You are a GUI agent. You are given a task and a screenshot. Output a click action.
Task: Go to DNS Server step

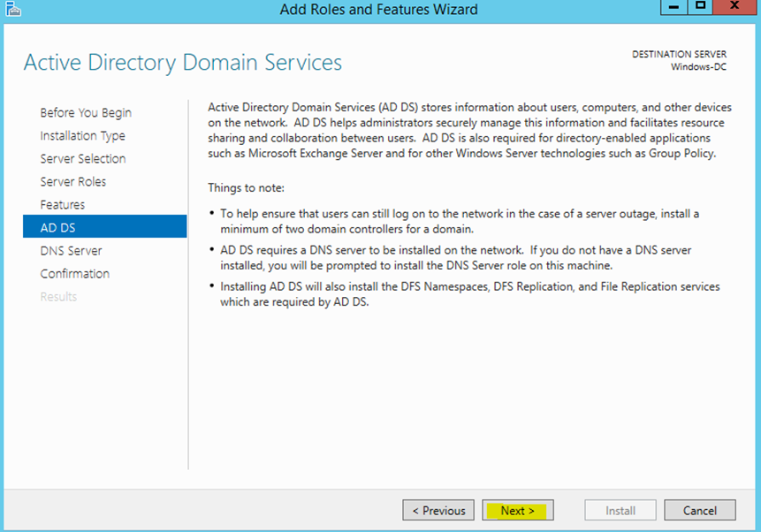[71, 251]
